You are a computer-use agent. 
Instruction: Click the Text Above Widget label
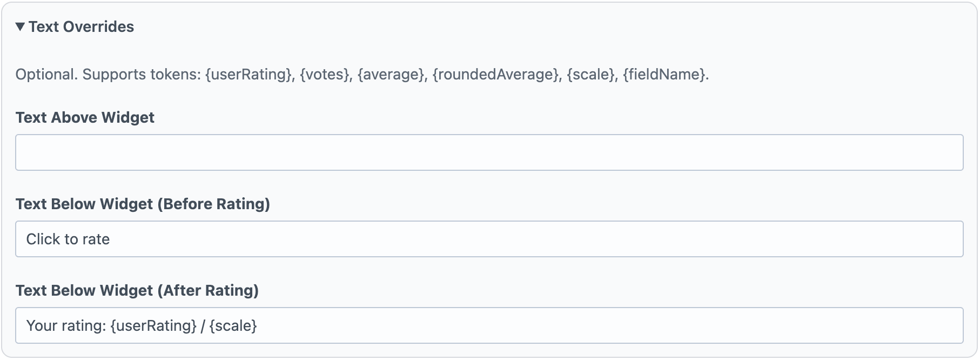pyautogui.click(x=84, y=117)
